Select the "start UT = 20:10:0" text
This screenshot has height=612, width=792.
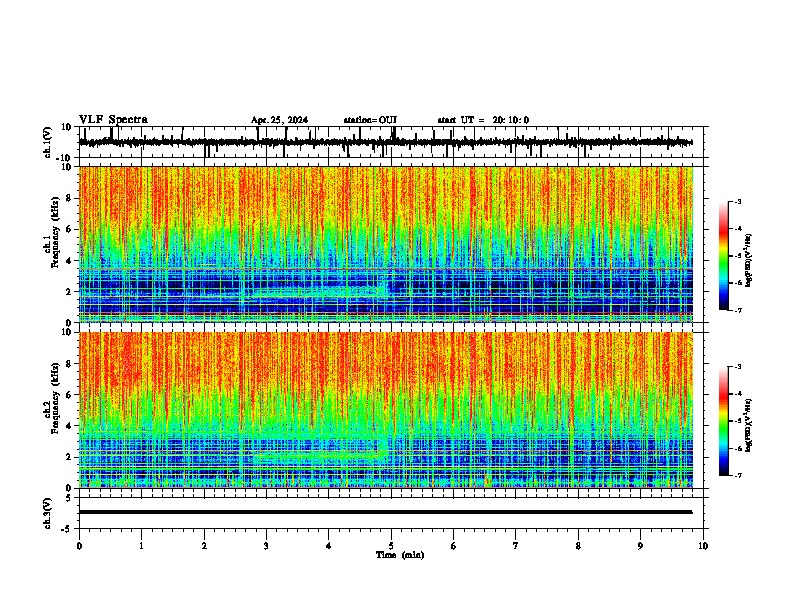483,120
